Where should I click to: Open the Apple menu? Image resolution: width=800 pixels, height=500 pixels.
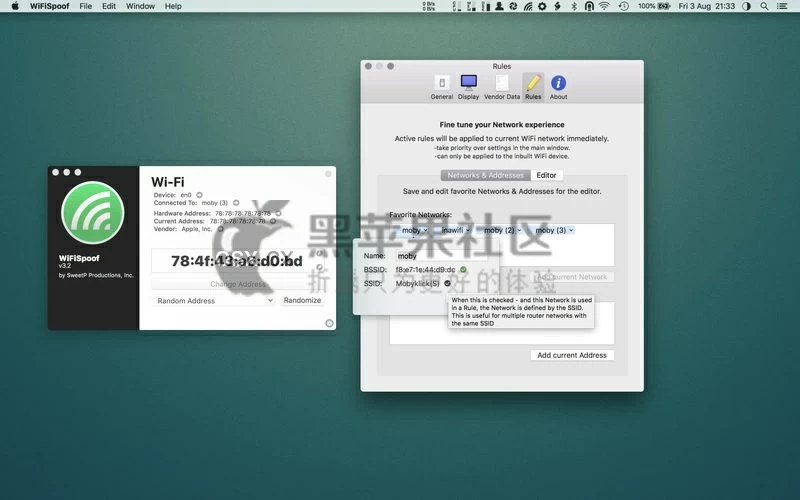click(15, 6)
